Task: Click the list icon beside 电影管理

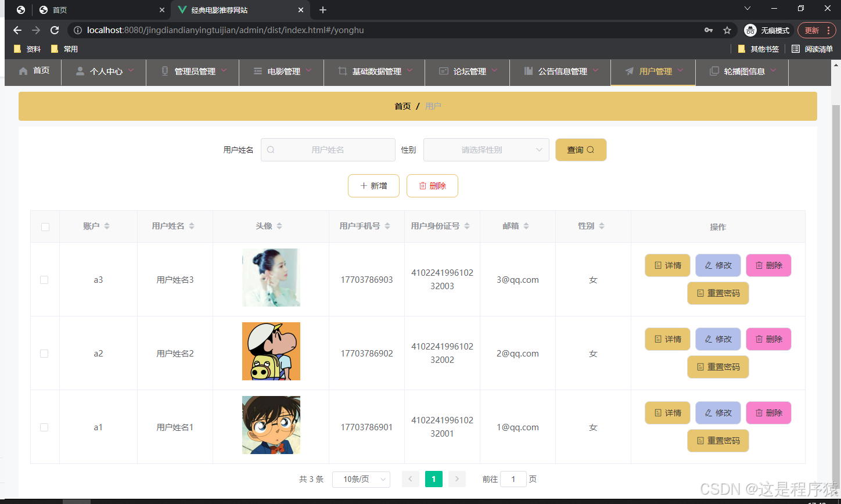Action: click(x=258, y=71)
